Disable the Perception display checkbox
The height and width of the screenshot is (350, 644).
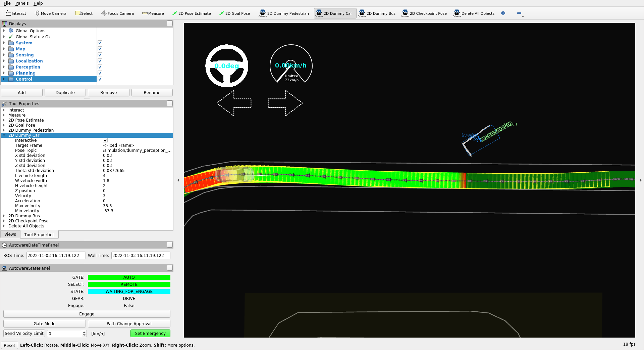click(x=100, y=67)
